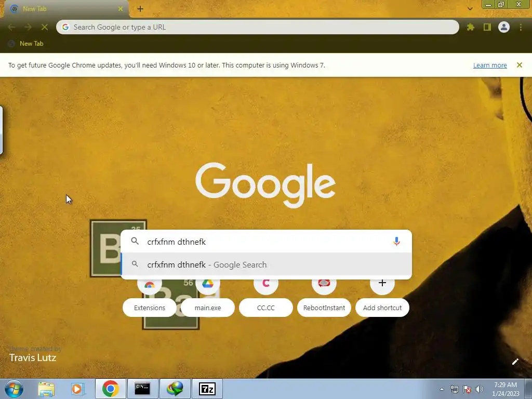The height and width of the screenshot is (399, 532).
Task: Open the clock showing 7:29 AM
Action: pos(506,389)
